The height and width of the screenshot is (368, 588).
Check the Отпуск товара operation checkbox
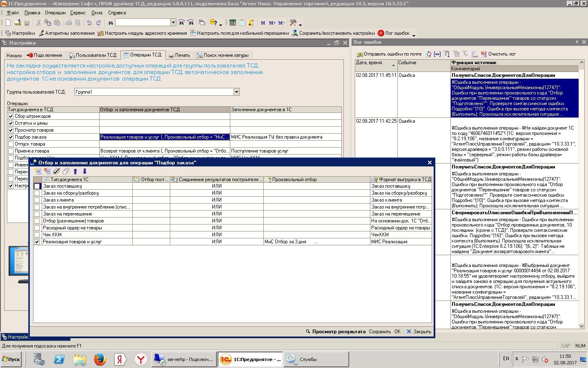11,144
